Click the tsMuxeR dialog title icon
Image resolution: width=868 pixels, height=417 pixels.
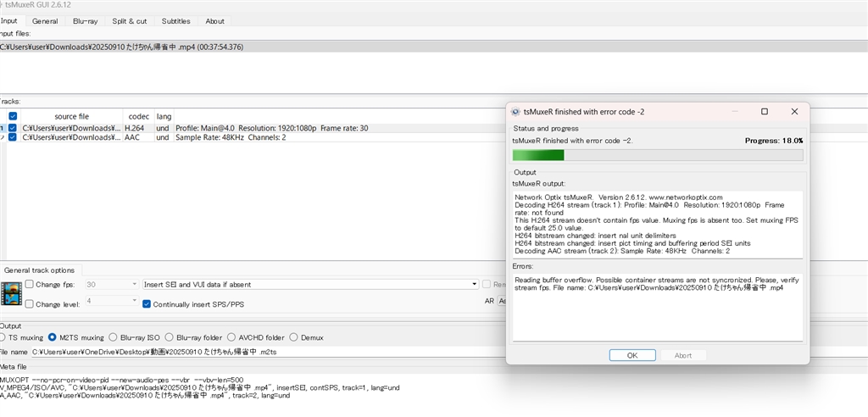click(515, 112)
